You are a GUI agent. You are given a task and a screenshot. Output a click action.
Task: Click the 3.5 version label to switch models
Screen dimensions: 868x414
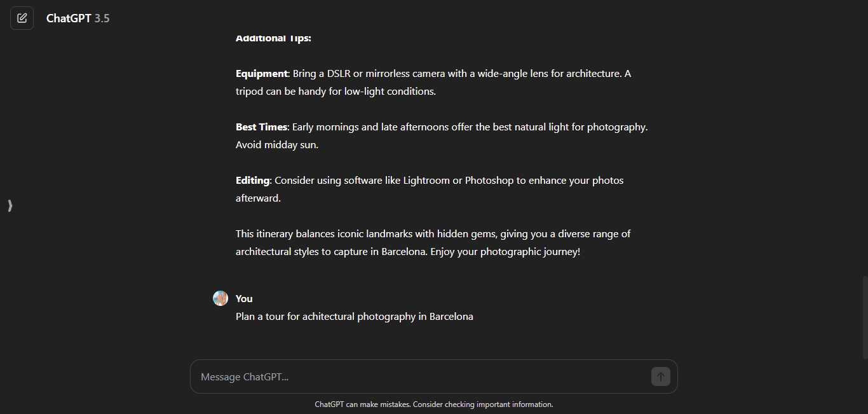click(x=102, y=18)
